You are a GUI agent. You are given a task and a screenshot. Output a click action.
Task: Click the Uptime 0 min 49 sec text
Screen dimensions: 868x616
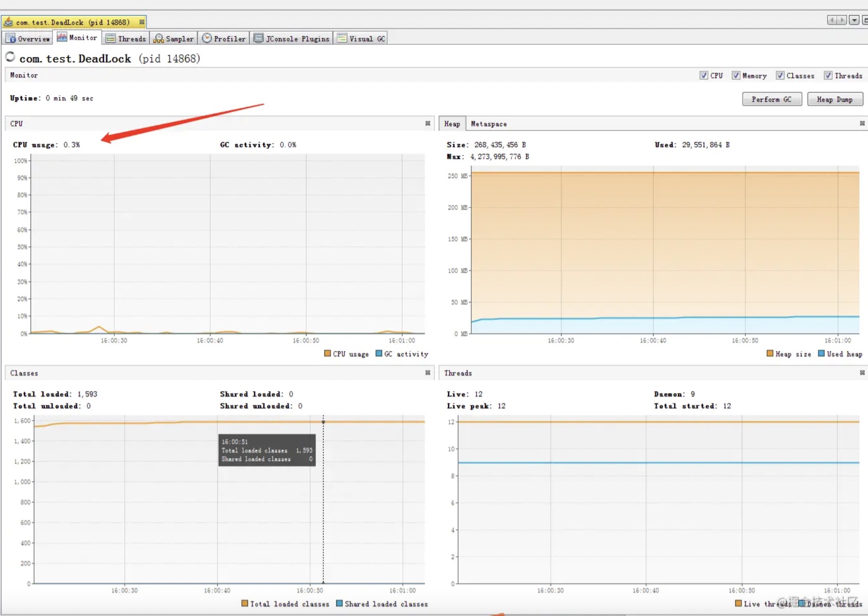pos(51,98)
